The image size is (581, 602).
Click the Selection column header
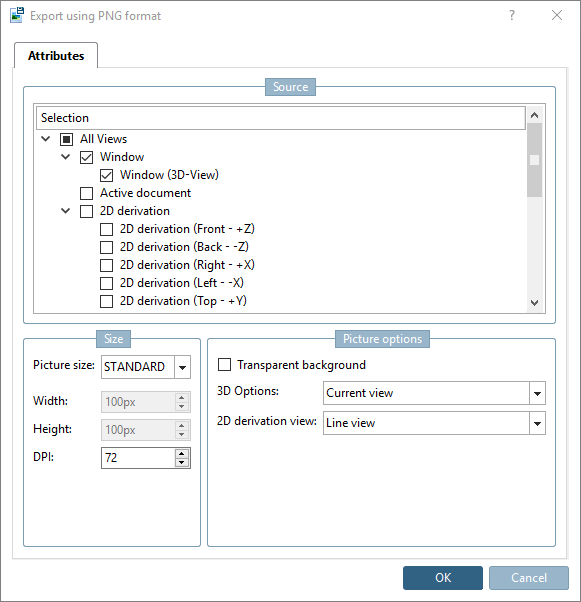pos(281,118)
